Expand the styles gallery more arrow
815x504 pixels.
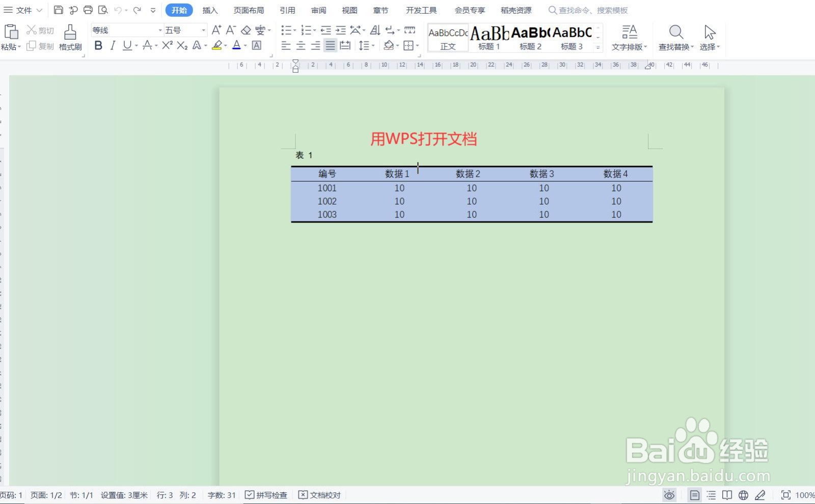pyautogui.click(x=598, y=47)
